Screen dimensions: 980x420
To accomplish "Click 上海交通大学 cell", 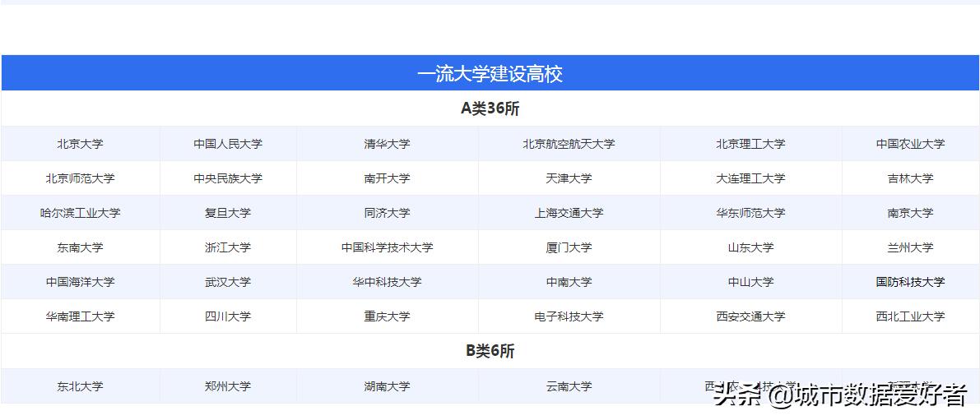I will [x=569, y=213].
